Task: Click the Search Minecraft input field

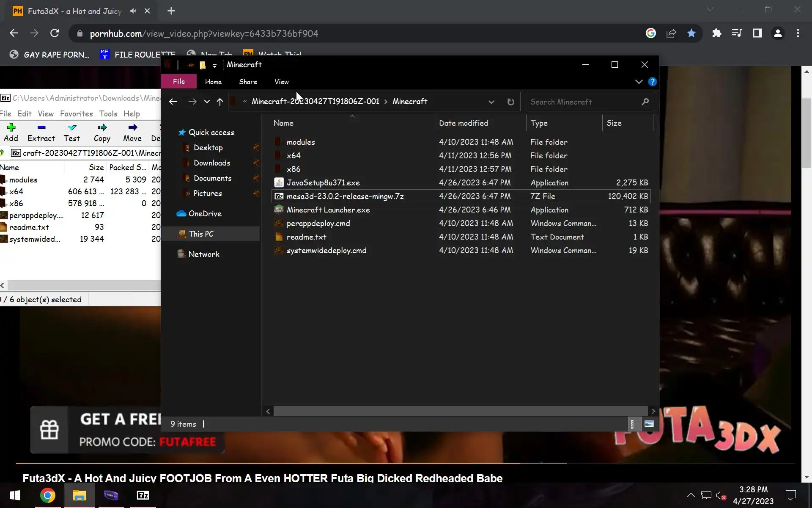Action: [x=584, y=102]
